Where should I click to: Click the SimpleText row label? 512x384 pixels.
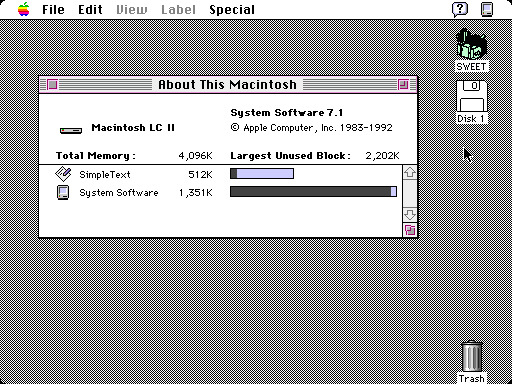105,175
